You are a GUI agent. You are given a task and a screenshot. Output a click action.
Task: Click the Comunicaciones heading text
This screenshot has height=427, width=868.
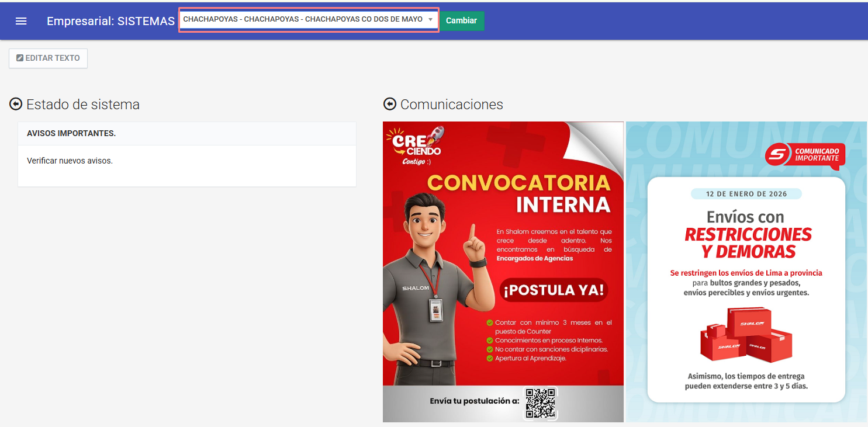tap(451, 105)
